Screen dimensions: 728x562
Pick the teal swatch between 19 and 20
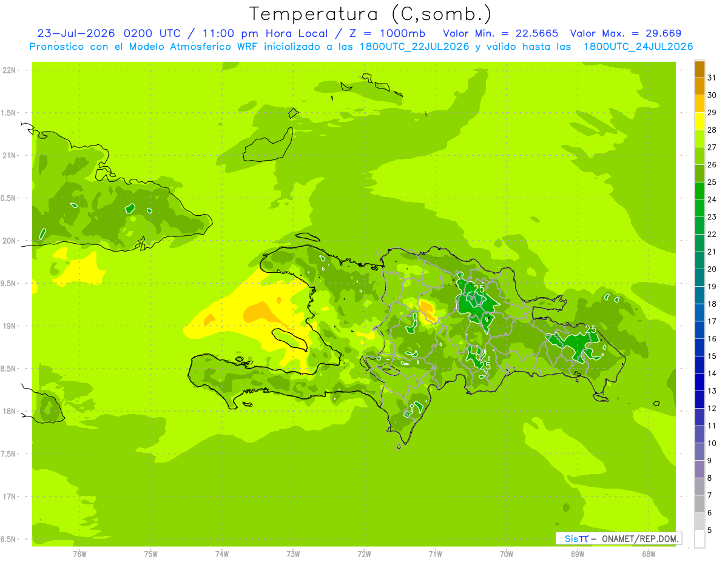699,278
